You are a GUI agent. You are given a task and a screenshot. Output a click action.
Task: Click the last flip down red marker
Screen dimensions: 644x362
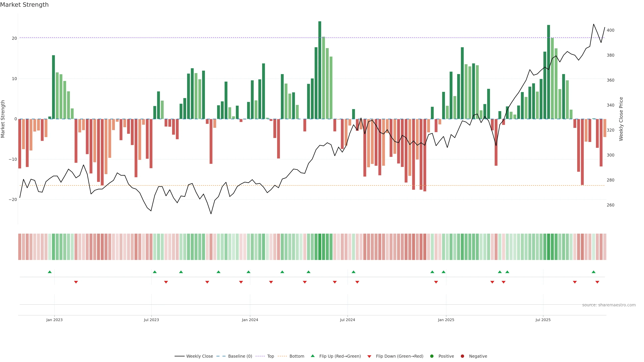tap(597, 282)
